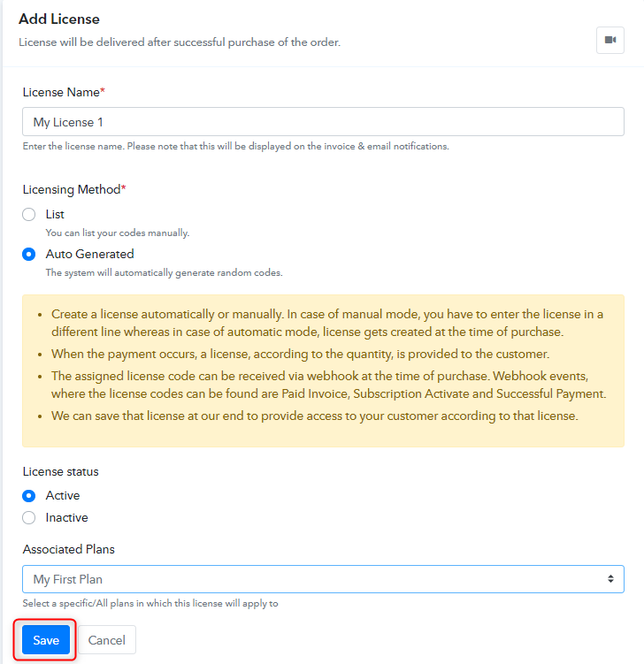The height and width of the screenshot is (664, 644).
Task: Choose the Auto Generated radio button
Action: pos(29,254)
